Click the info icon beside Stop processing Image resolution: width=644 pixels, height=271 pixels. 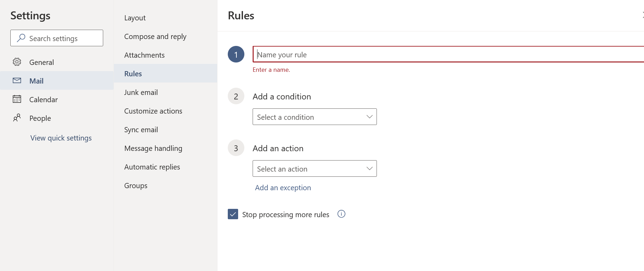pyautogui.click(x=341, y=214)
